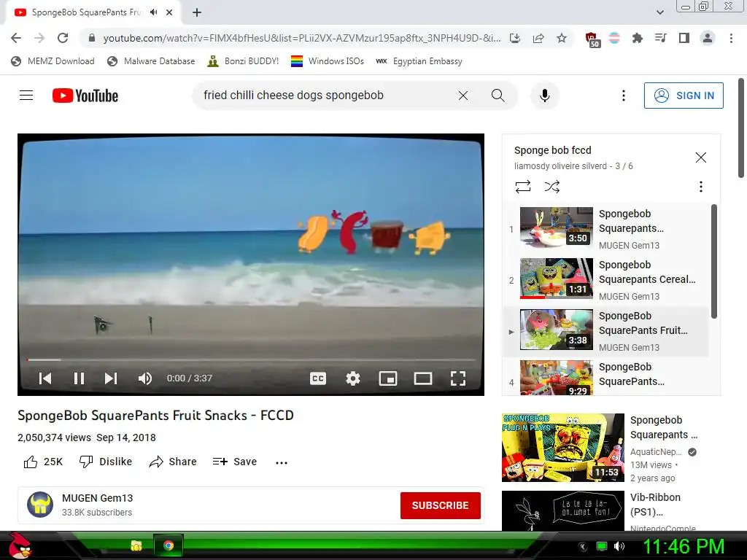The height and width of the screenshot is (560, 747).
Task: Close the Sponge bob fccd playlist panel
Action: tap(700, 157)
